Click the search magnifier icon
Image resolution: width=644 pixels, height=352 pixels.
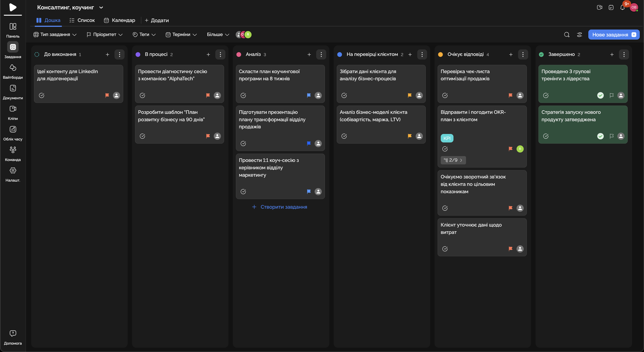(x=566, y=34)
